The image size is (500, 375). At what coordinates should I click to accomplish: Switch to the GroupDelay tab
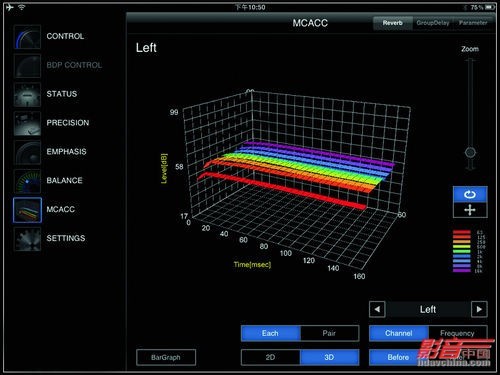(433, 23)
